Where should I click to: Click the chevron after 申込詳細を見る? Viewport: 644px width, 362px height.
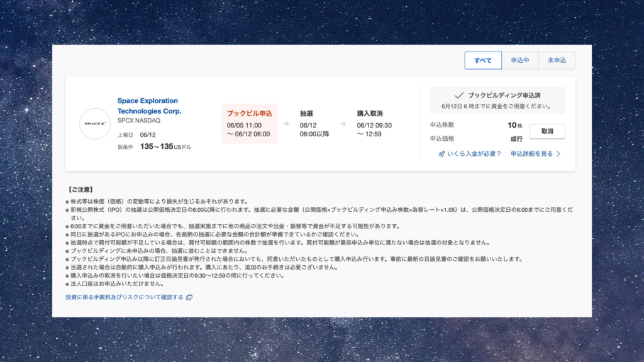pyautogui.click(x=558, y=153)
